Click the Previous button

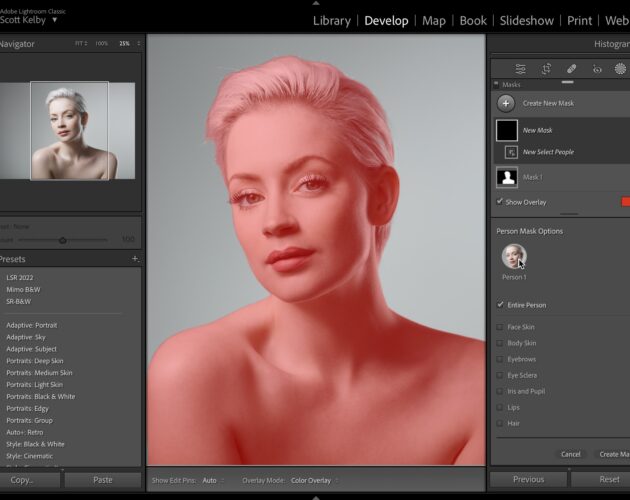(x=528, y=480)
